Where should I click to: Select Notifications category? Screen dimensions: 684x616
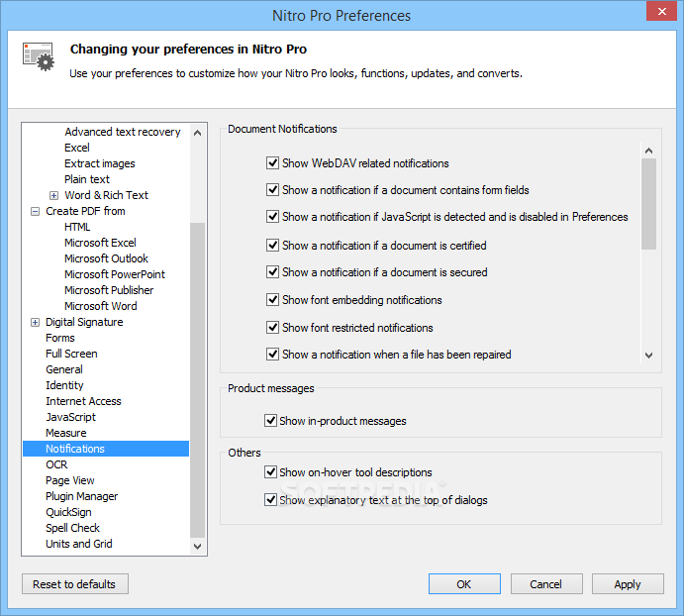point(106,449)
